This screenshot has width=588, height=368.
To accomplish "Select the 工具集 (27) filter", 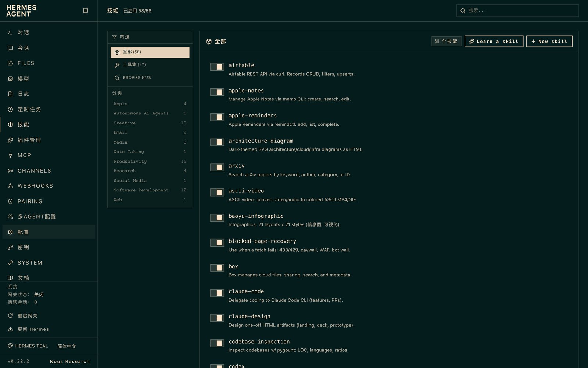I will [150, 65].
